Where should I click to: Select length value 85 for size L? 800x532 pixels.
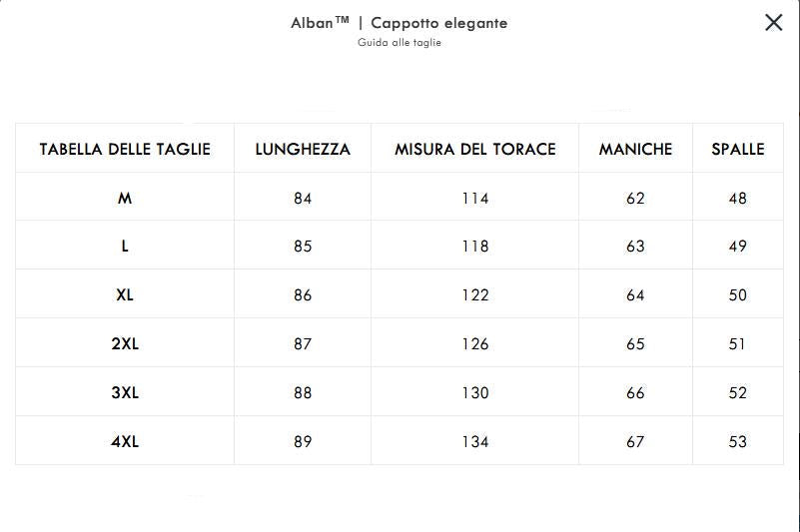point(303,247)
